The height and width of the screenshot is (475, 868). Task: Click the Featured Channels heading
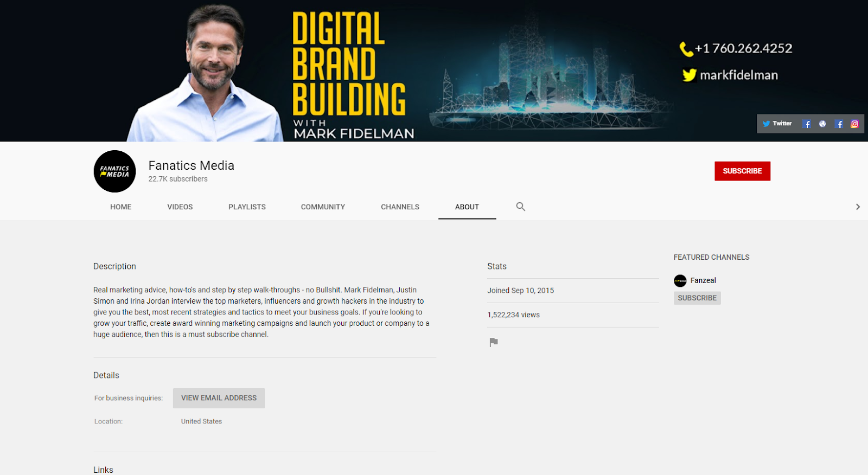pos(711,257)
